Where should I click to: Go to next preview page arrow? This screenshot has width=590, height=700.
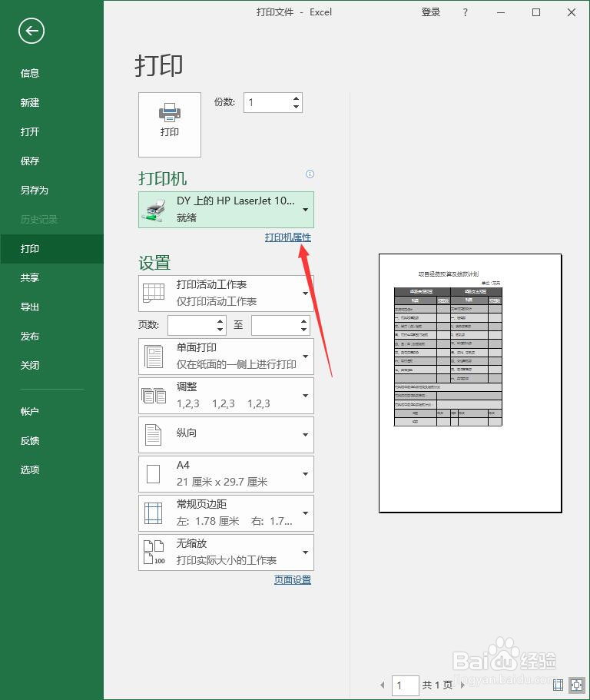click(462, 685)
